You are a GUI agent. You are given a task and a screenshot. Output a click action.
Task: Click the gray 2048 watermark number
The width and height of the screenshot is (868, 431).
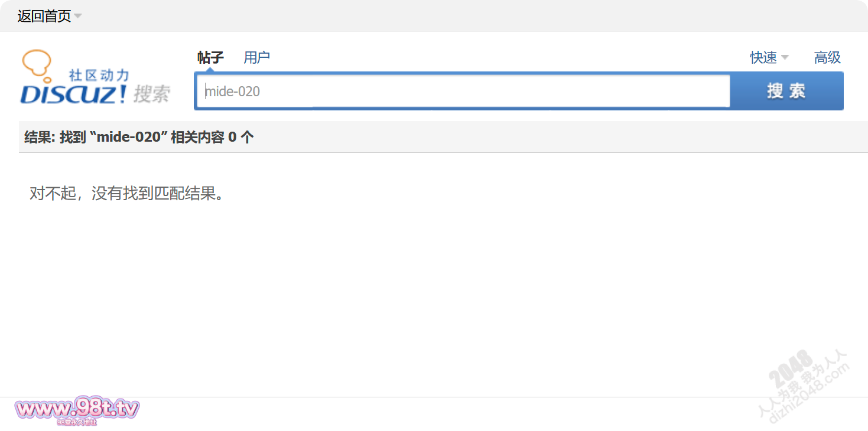click(x=789, y=366)
